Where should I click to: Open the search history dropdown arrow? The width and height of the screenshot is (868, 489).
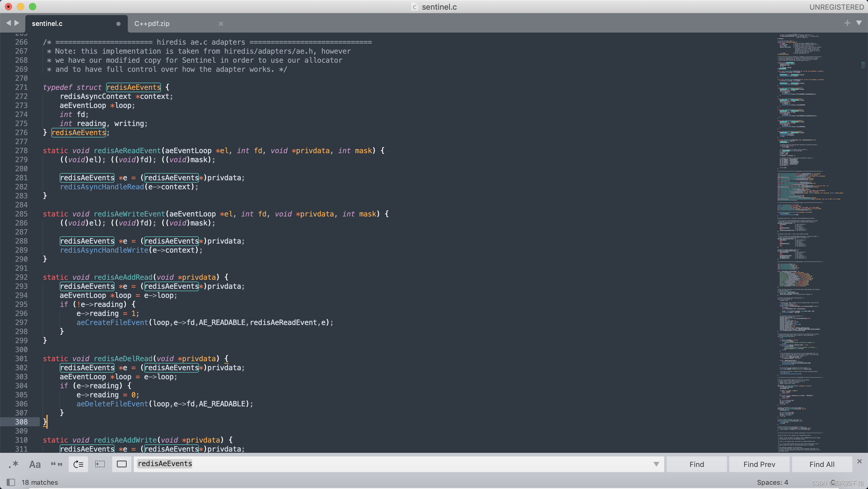click(x=656, y=464)
